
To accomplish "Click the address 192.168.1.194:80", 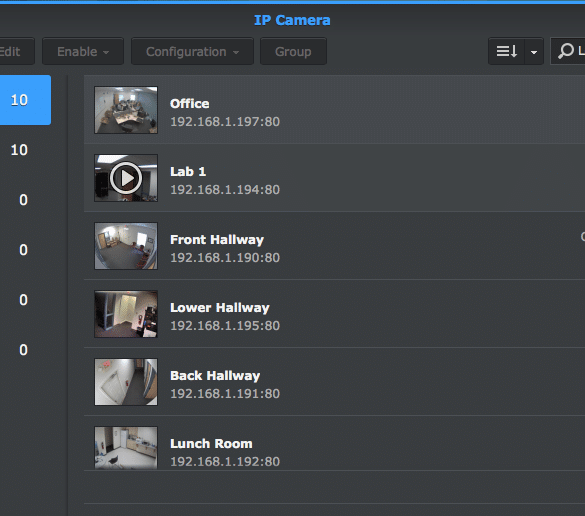I will tap(225, 190).
